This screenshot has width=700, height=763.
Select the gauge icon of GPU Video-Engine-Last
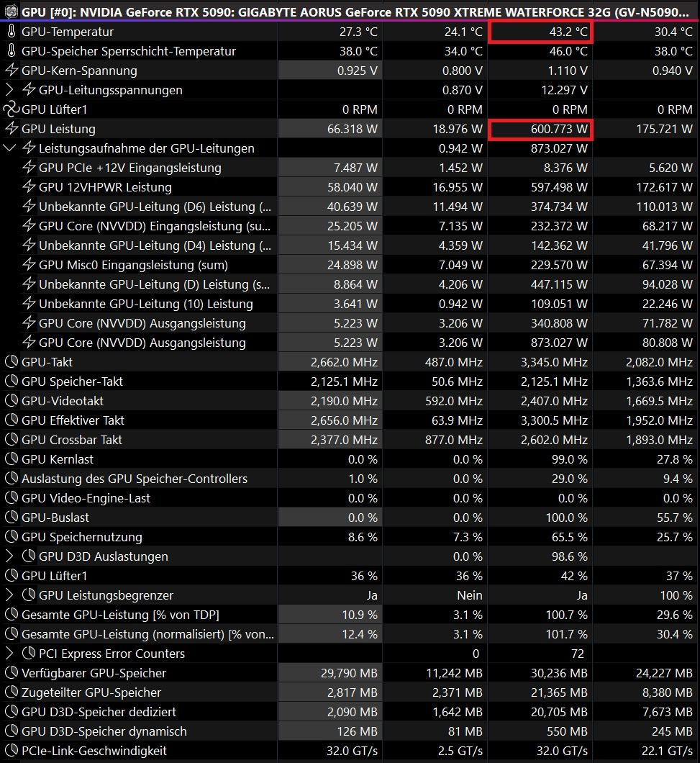[12, 498]
